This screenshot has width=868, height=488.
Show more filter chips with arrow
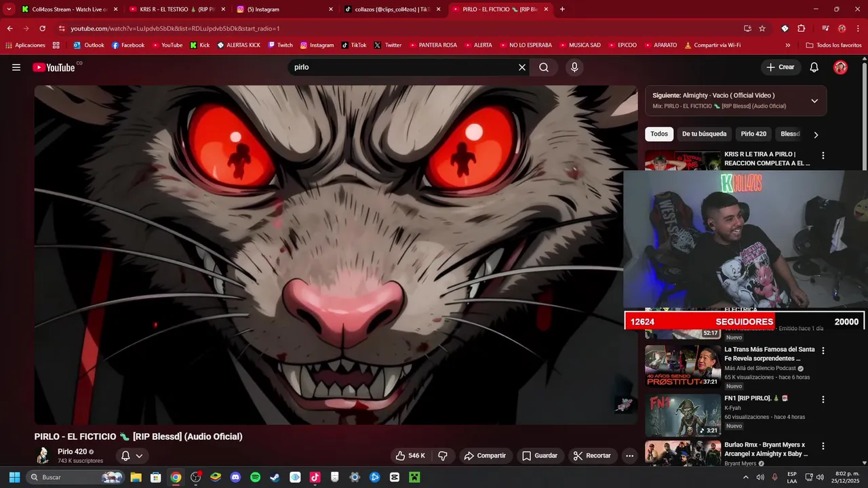pos(816,134)
